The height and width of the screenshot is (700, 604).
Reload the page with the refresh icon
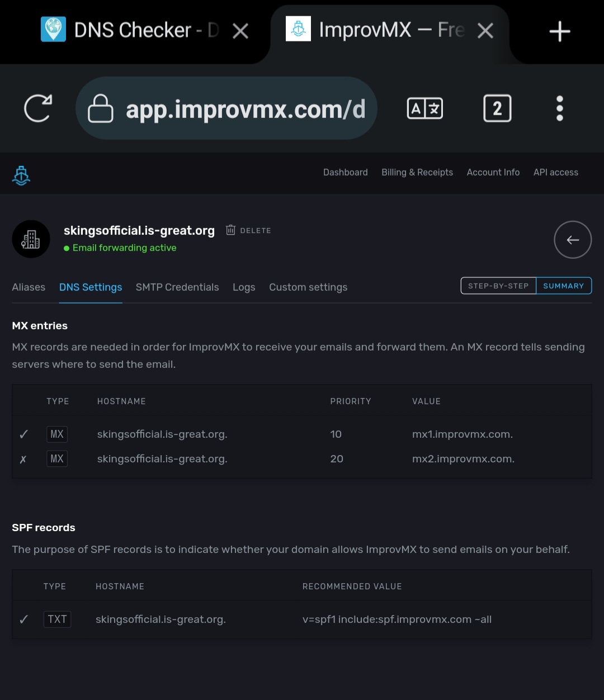(x=38, y=108)
